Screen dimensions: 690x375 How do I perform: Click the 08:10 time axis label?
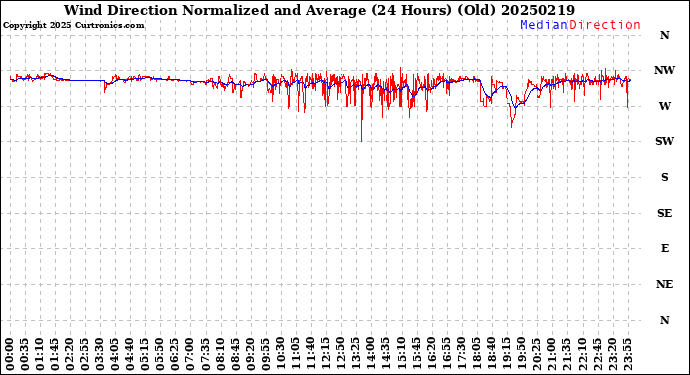220,354
